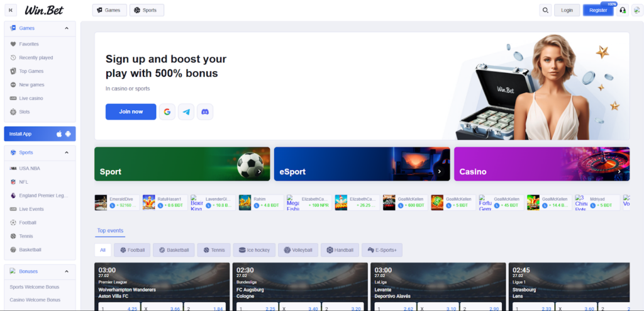Filter top events by Basketball
The height and width of the screenshot is (311, 644).
pos(174,250)
